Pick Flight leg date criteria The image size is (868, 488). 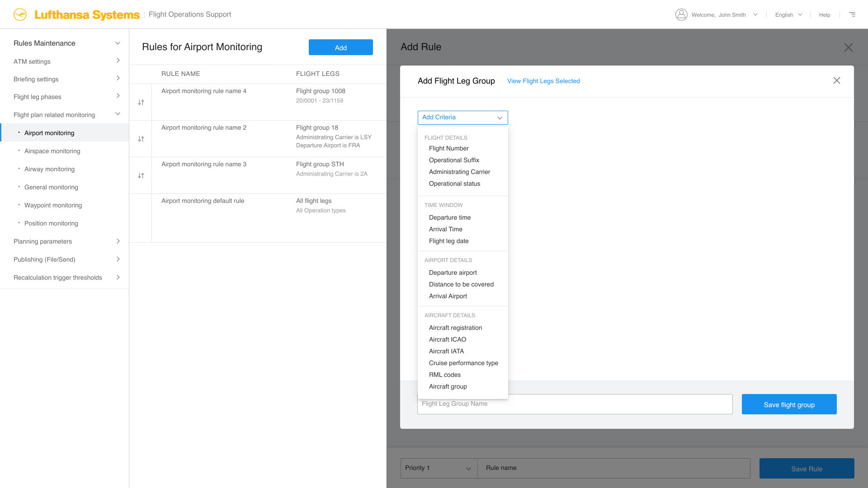point(448,241)
